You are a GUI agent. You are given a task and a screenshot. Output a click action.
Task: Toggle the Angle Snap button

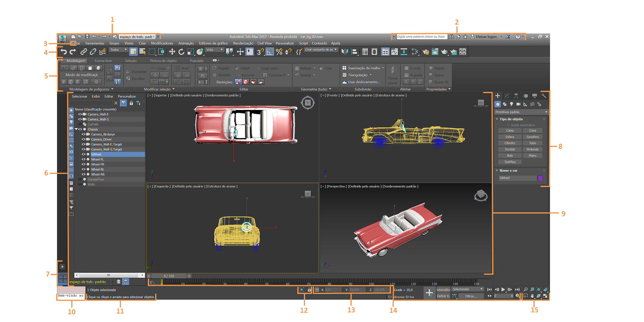tap(270, 52)
